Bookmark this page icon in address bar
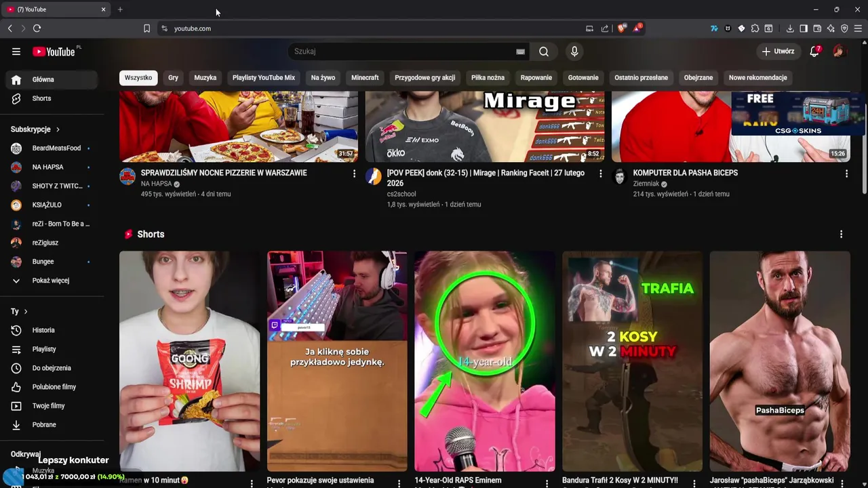Screen dimensions: 868x488 click(146, 28)
